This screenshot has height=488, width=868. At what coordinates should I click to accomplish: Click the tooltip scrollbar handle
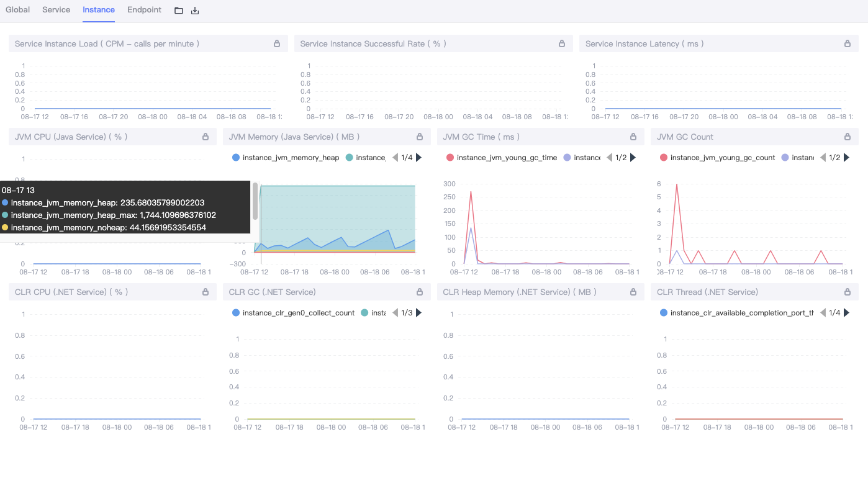(255, 201)
